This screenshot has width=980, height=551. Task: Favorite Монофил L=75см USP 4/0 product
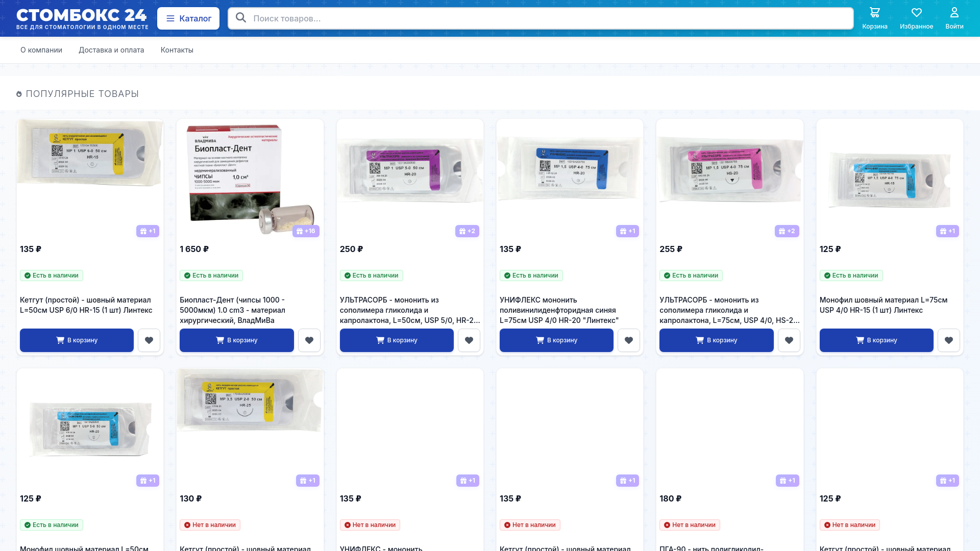point(949,340)
